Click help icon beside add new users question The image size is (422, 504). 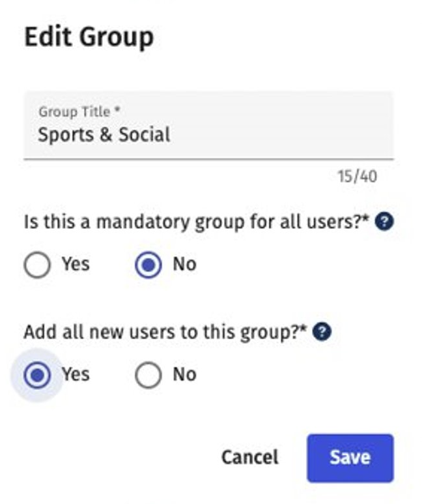[x=322, y=333]
